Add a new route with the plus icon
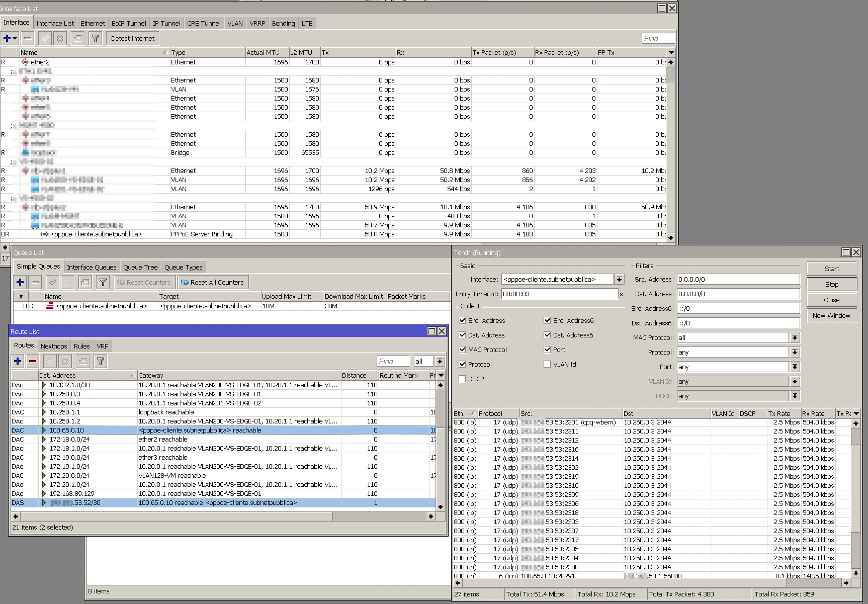868x604 pixels. tap(17, 361)
